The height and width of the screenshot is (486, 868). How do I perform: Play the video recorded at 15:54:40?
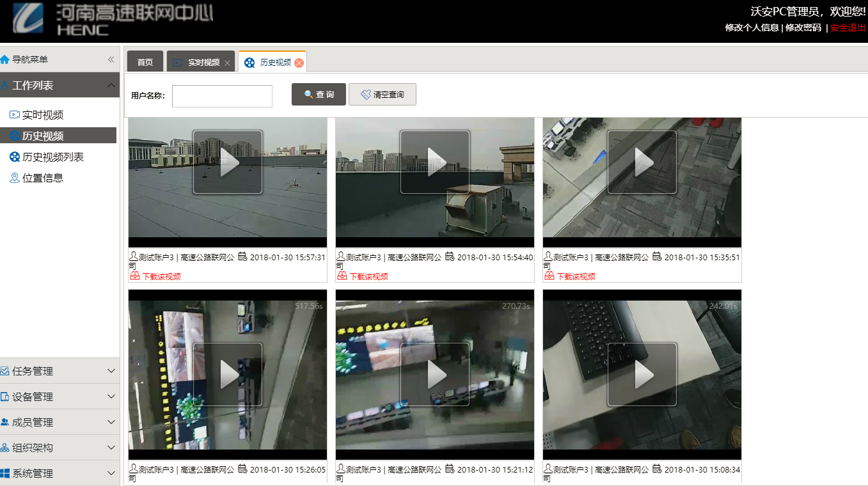(435, 162)
